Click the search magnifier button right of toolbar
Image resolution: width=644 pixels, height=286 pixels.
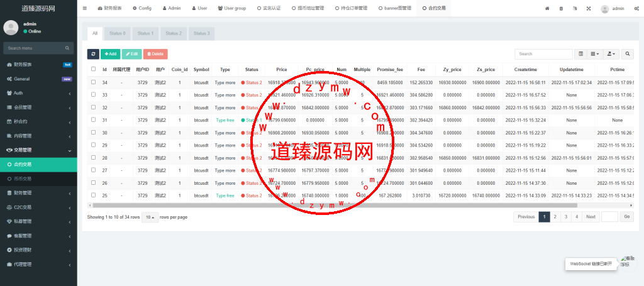(x=627, y=54)
